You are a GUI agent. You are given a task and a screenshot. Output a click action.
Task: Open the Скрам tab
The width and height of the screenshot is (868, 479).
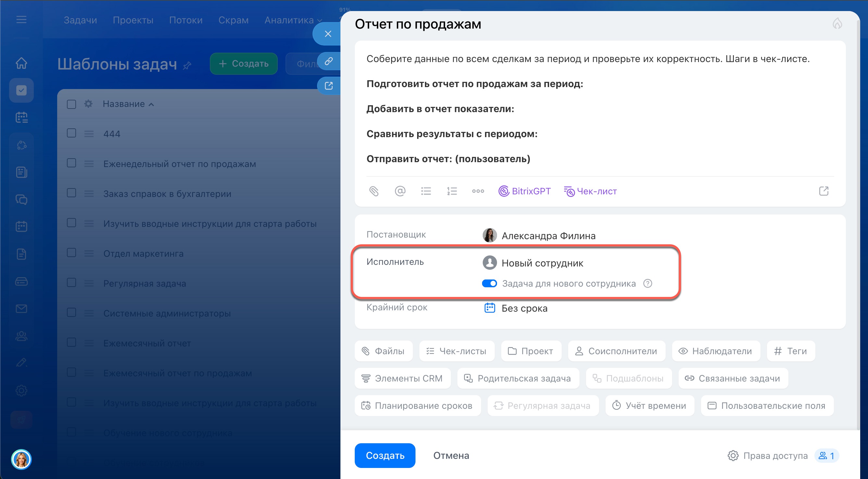(x=233, y=20)
